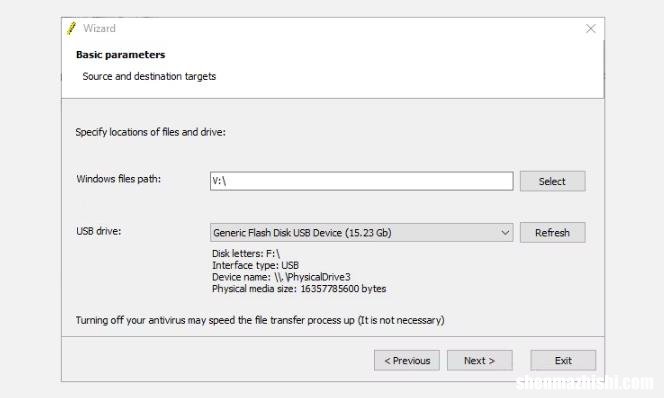
Task: Close the Wizard dialog
Action: [590, 28]
